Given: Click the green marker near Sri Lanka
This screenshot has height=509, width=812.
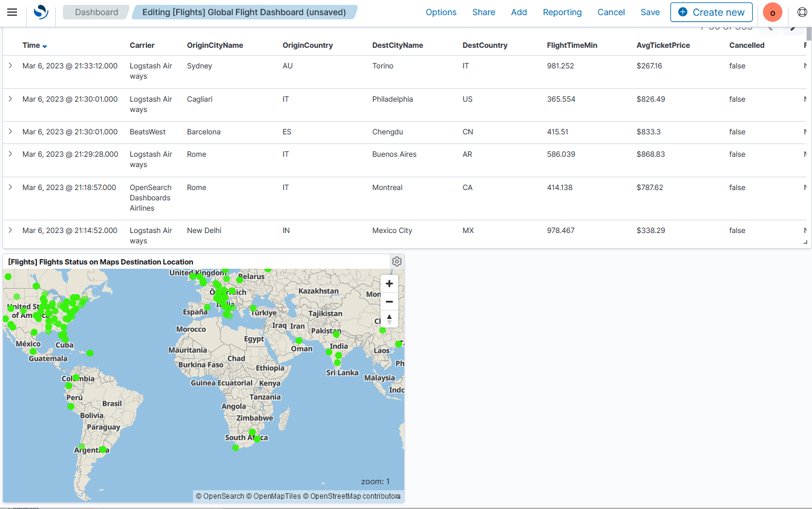Looking at the screenshot, I should [337, 363].
